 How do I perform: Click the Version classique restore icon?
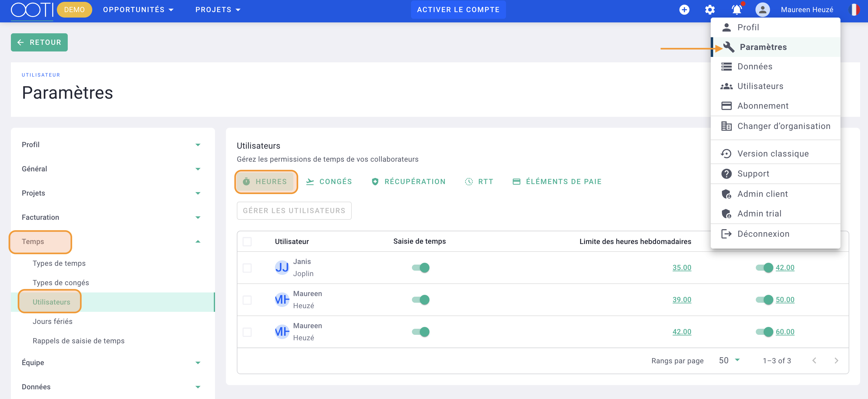click(726, 154)
